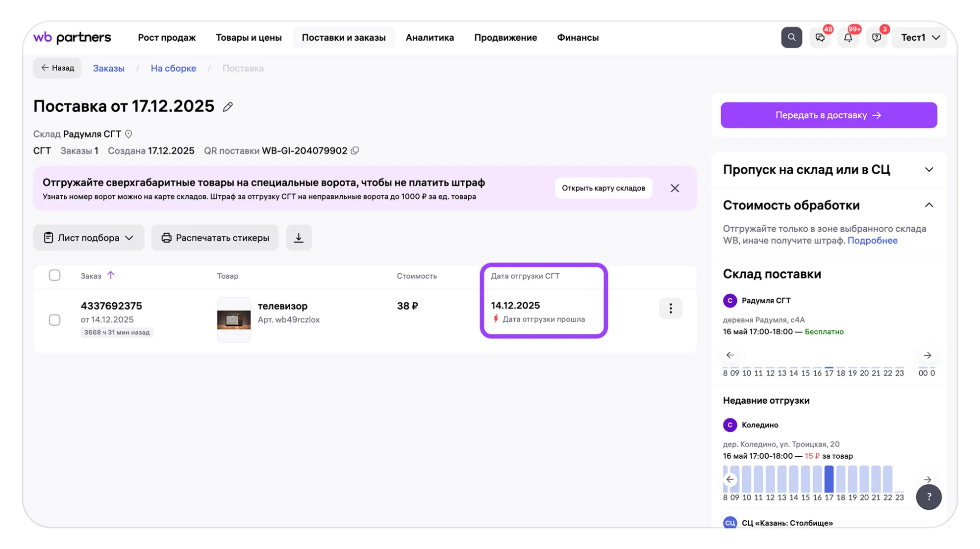This screenshot has height=549, width=980.
Task: Dismiss the oversized goods banner
Action: coord(675,188)
